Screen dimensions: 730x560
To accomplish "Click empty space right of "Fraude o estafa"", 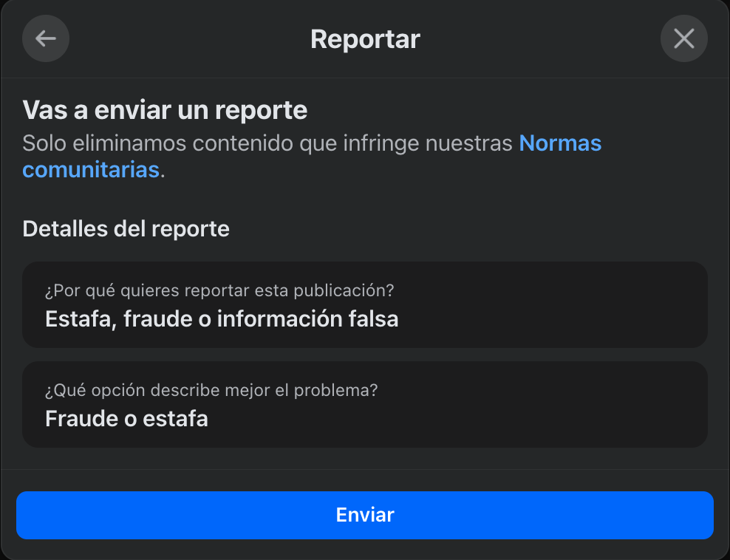I will click(480, 419).
